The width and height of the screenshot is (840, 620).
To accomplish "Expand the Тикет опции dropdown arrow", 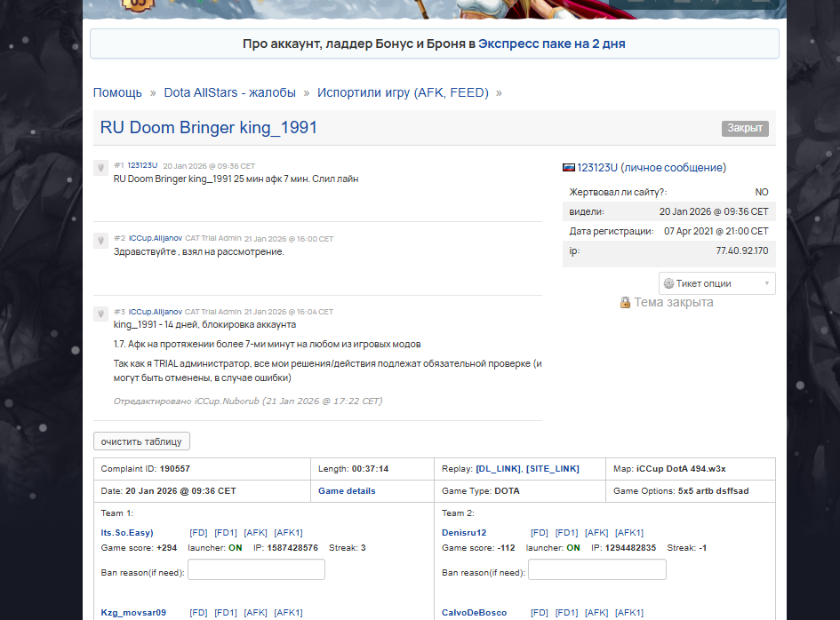I will 766,283.
